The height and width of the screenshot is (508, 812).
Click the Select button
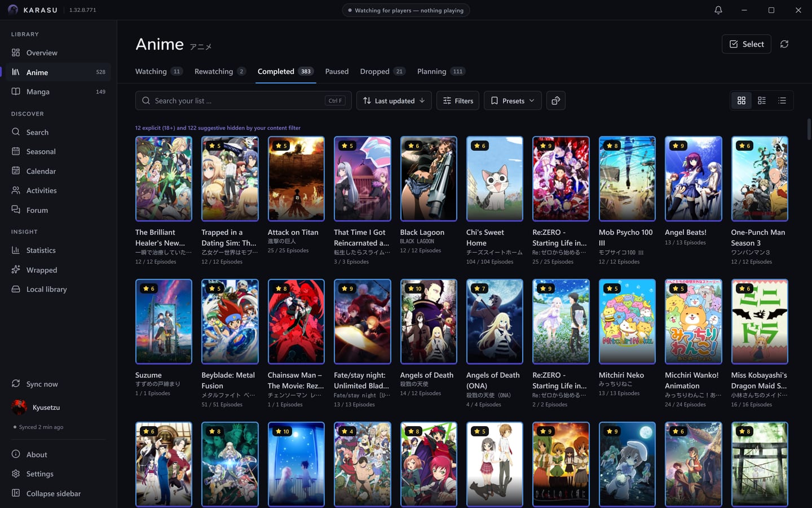747,44
